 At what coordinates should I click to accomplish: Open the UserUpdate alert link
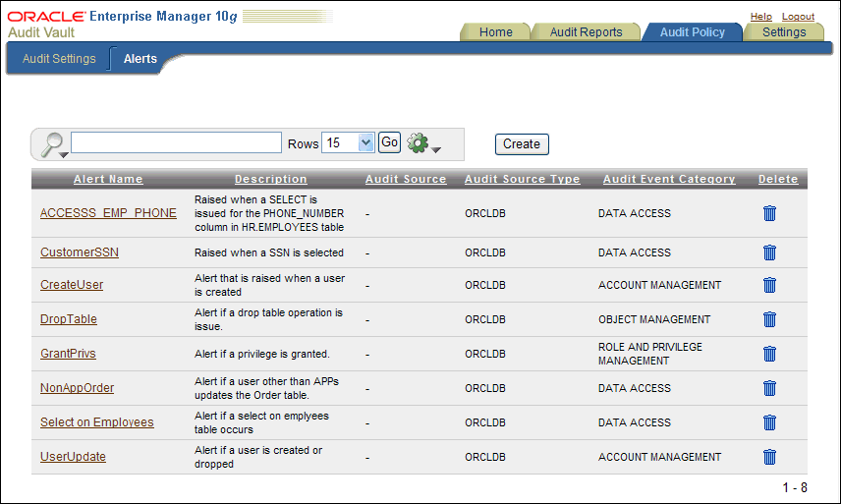click(x=73, y=456)
